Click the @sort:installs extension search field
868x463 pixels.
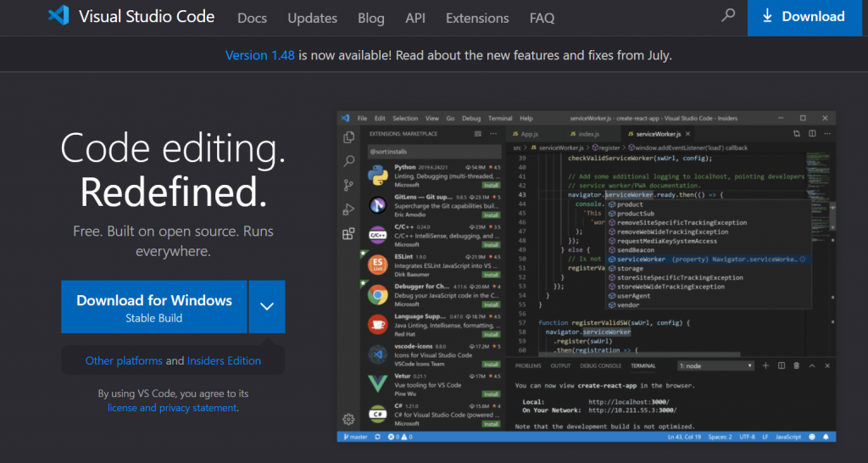[x=435, y=151]
